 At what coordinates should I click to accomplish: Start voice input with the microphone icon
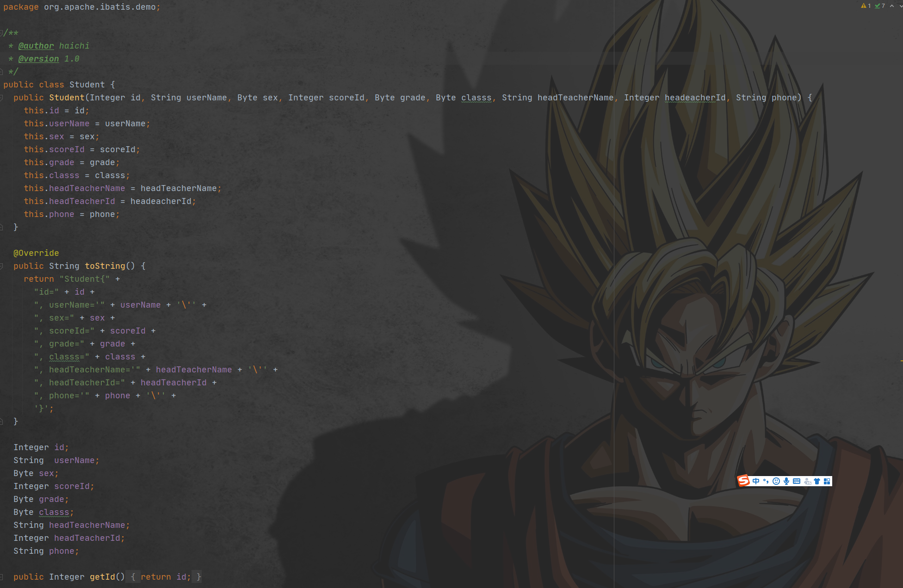click(786, 481)
